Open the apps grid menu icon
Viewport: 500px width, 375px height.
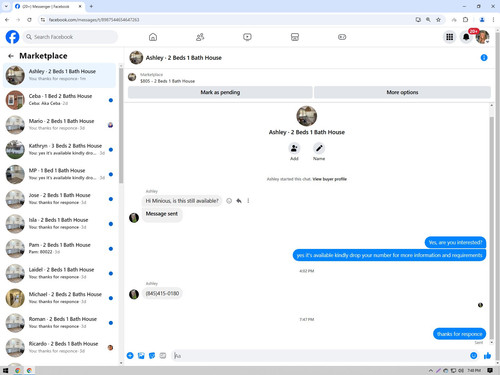pyautogui.click(x=450, y=37)
